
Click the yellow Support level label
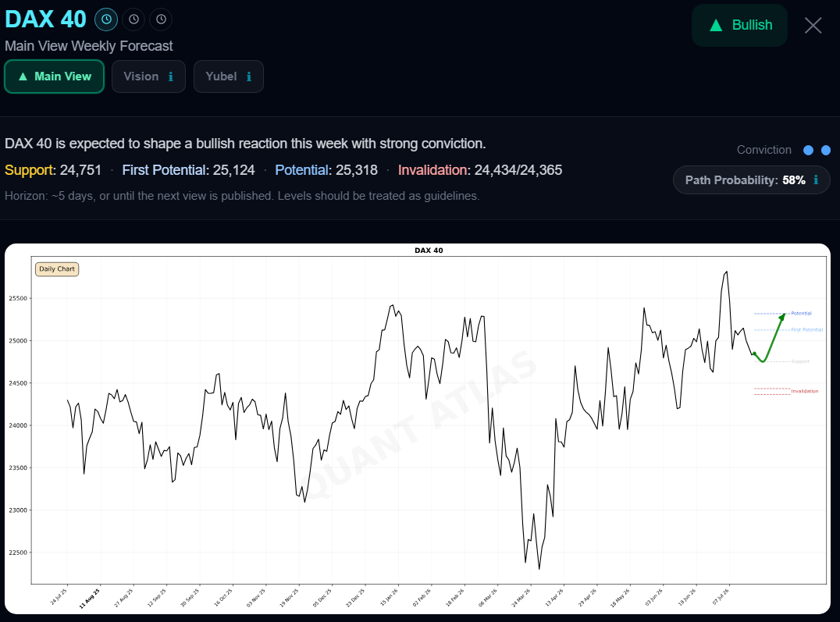[30, 170]
